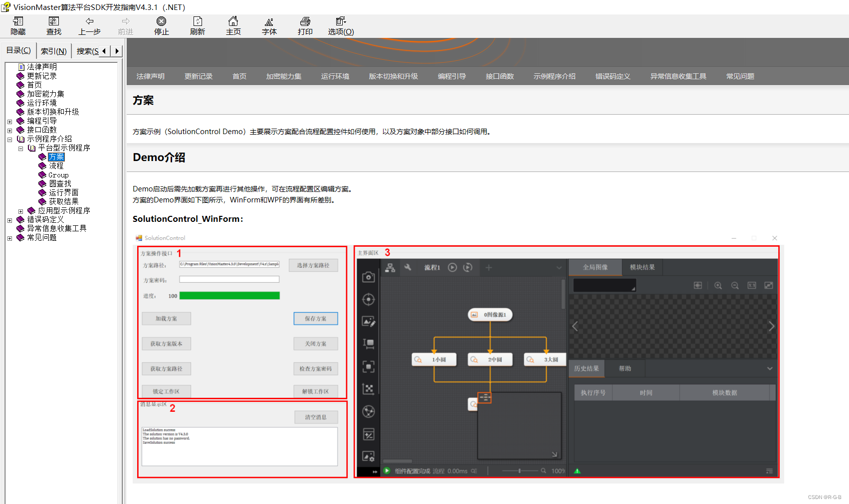Click the 清空消息 button
Viewport: 849px width, 504px height.
316,417
